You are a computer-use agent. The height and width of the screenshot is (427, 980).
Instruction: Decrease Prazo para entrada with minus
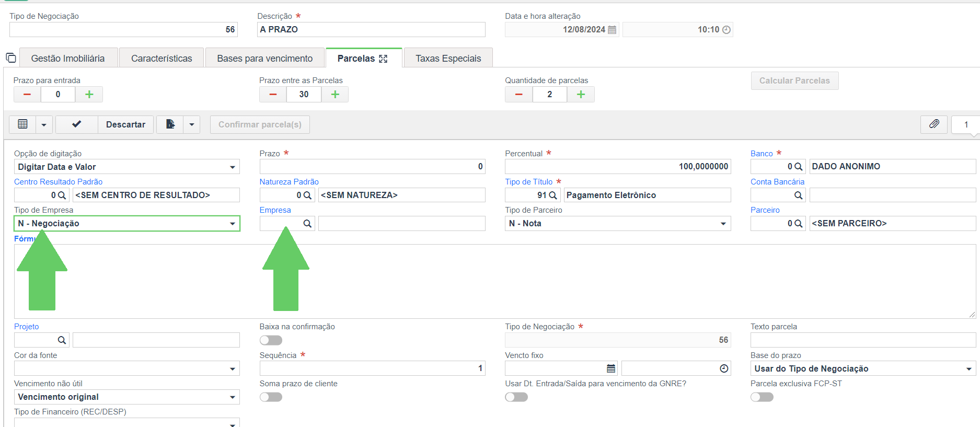pos(27,94)
